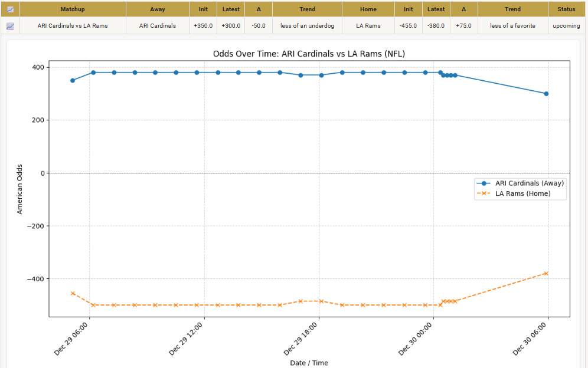Viewport: 588px width, 368px height.
Task: Click the line-chart icon in the table header
Action: coord(9,9)
